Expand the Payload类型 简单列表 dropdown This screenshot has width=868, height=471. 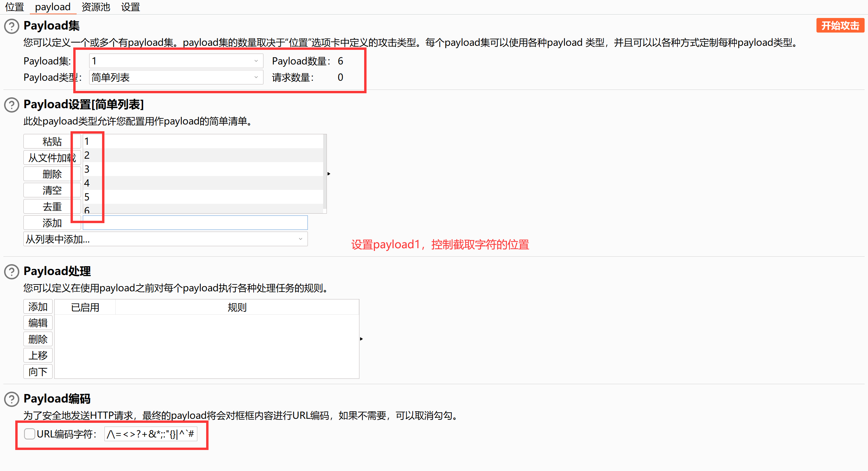click(x=176, y=77)
